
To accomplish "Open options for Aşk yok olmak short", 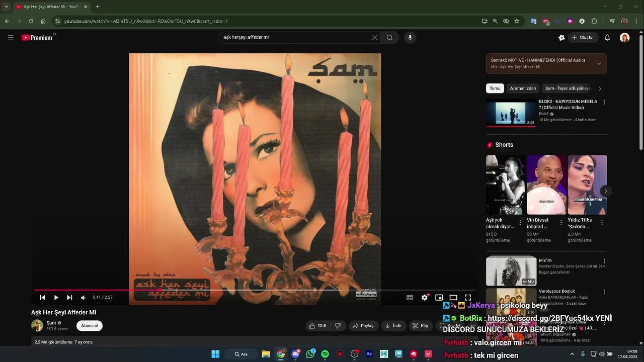I will click(x=520, y=222).
